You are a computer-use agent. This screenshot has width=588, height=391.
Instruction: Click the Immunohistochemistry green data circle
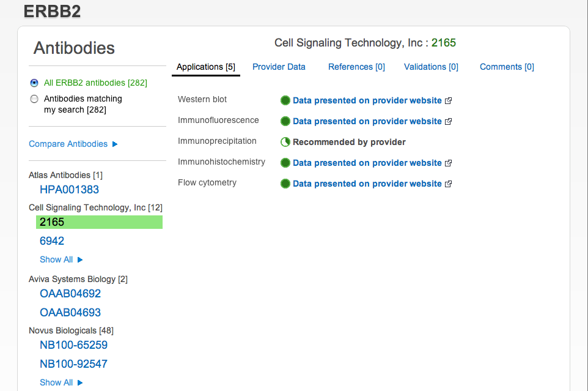click(x=285, y=163)
